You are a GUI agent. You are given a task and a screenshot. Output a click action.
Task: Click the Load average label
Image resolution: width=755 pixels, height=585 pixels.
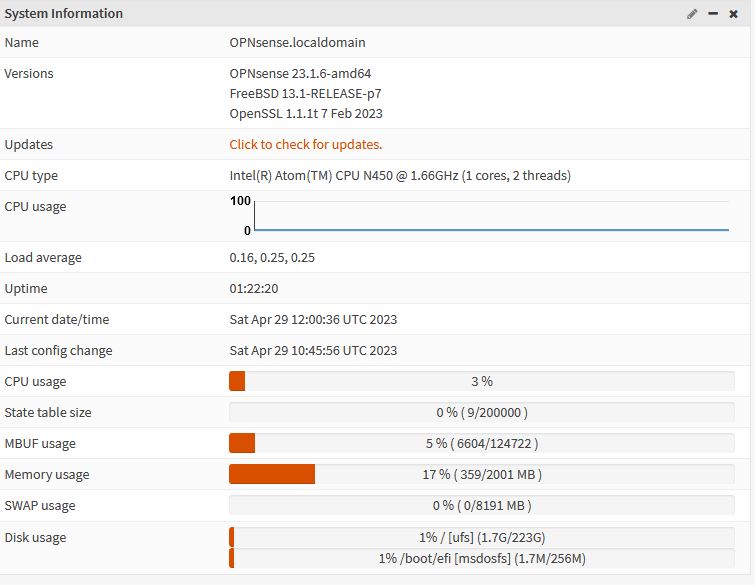(43, 258)
